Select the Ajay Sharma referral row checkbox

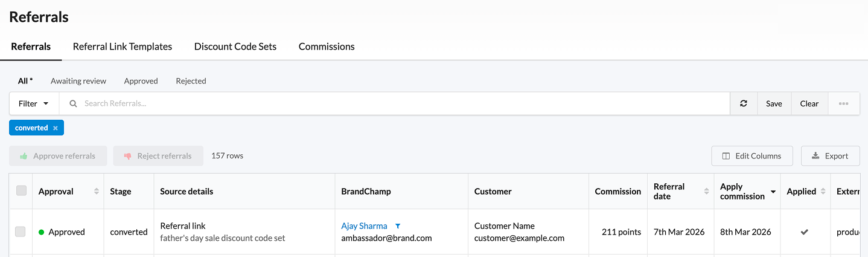pyautogui.click(x=20, y=232)
